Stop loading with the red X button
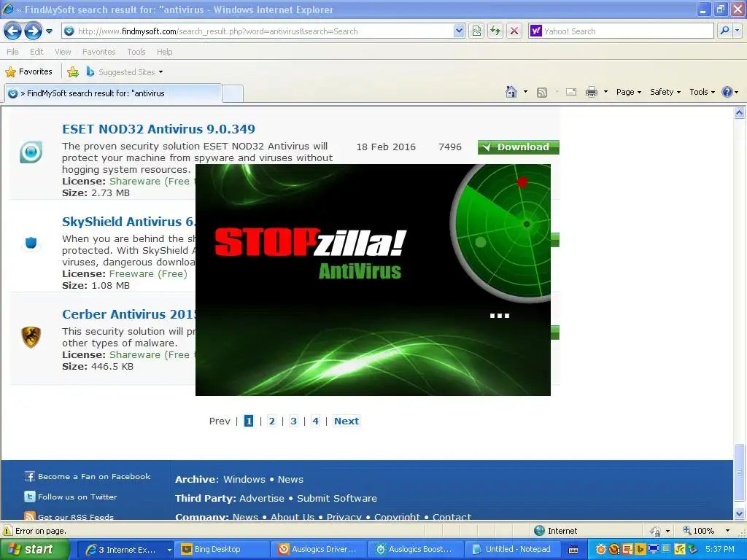This screenshot has height=560, width=747. [x=514, y=31]
